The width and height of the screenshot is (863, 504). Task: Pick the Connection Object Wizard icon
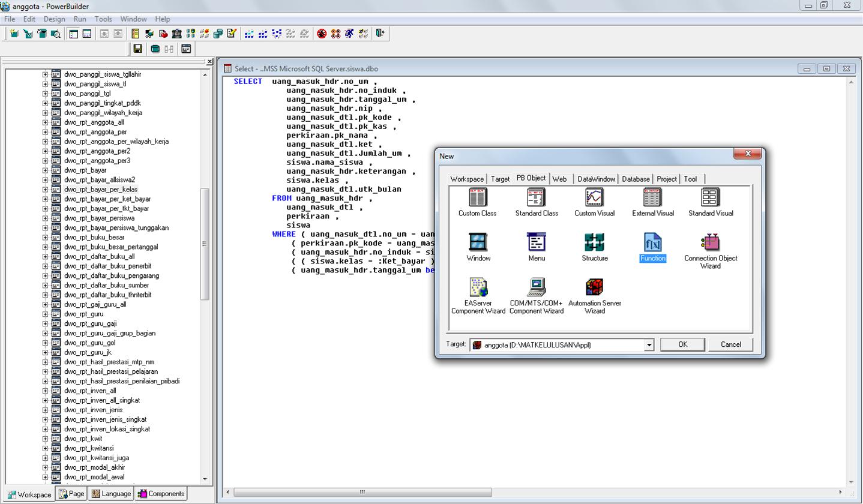(710, 242)
